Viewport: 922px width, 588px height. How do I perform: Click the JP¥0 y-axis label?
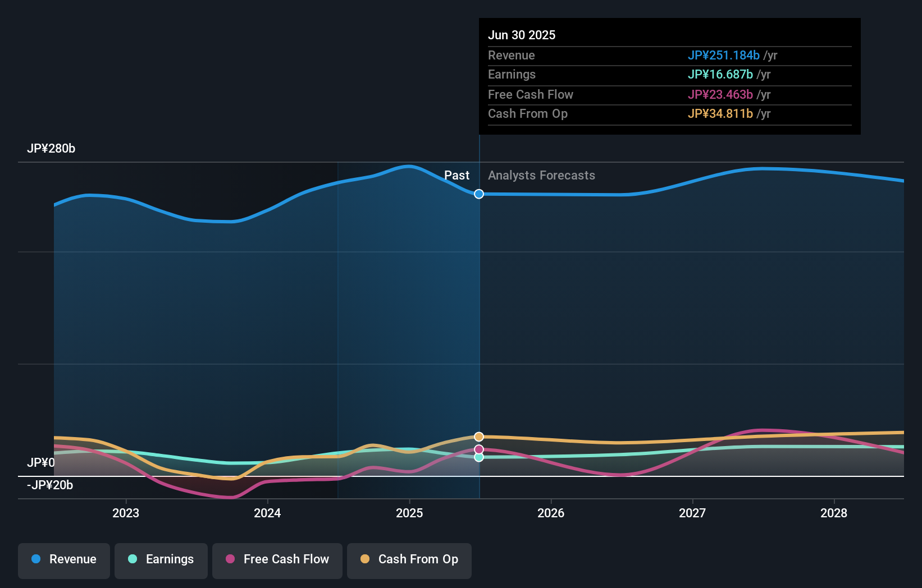(x=41, y=463)
